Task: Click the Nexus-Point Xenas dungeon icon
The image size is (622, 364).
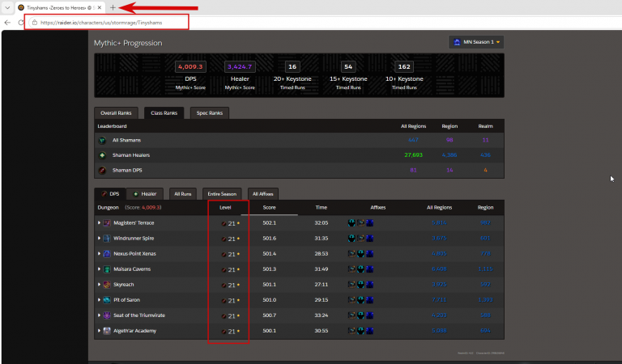Action: [107, 254]
